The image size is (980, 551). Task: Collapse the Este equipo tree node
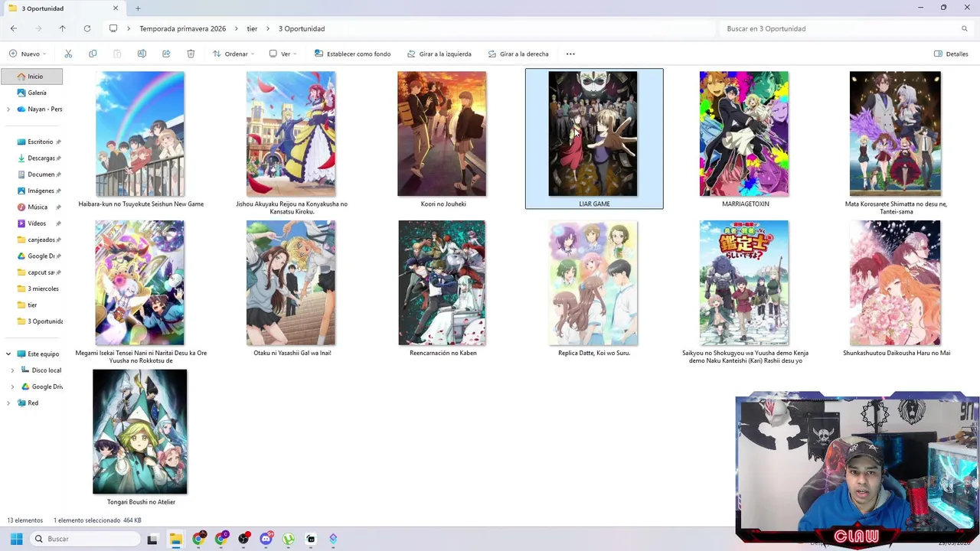(8, 354)
